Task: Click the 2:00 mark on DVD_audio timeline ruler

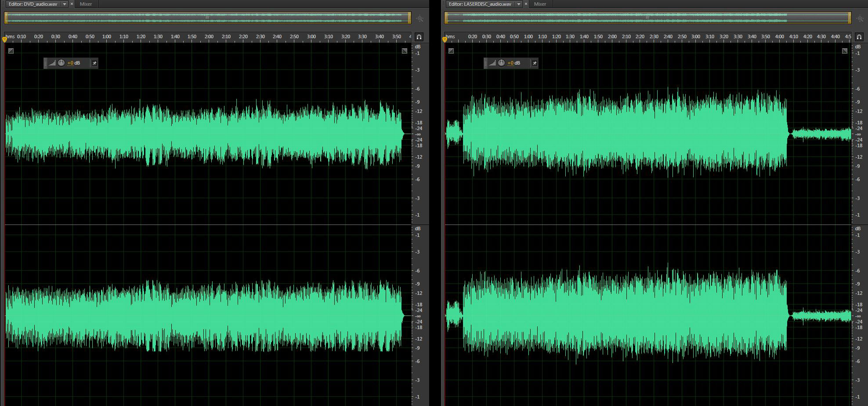Action: pyautogui.click(x=209, y=37)
